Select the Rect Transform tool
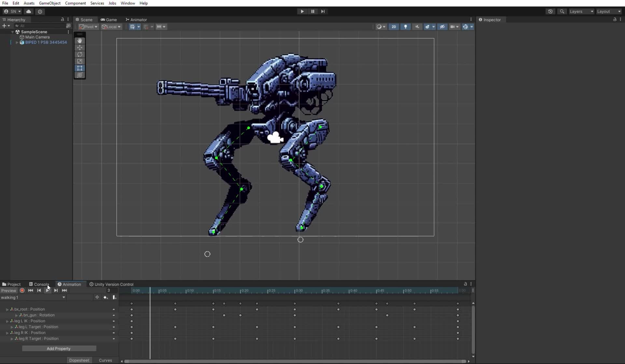Image resolution: width=625 pixels, height=364 pixels. point(80,68)
